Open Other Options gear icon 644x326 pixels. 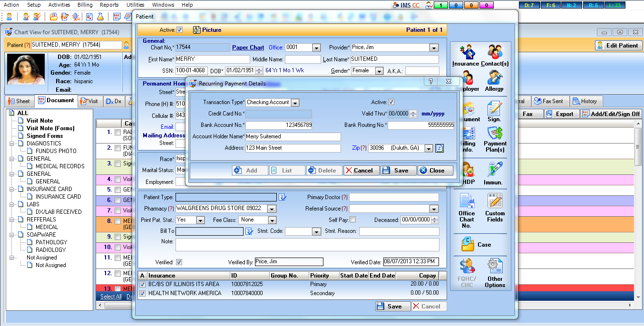[495, 273]
